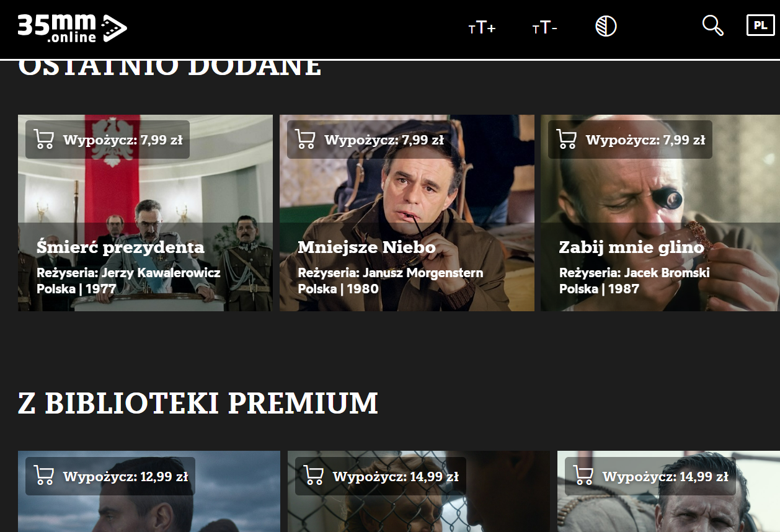Image resolution: width=780 pixels, height=532 pixels.
Task: Decrease font size with tT- icon
Action: (x=544, y=28)
